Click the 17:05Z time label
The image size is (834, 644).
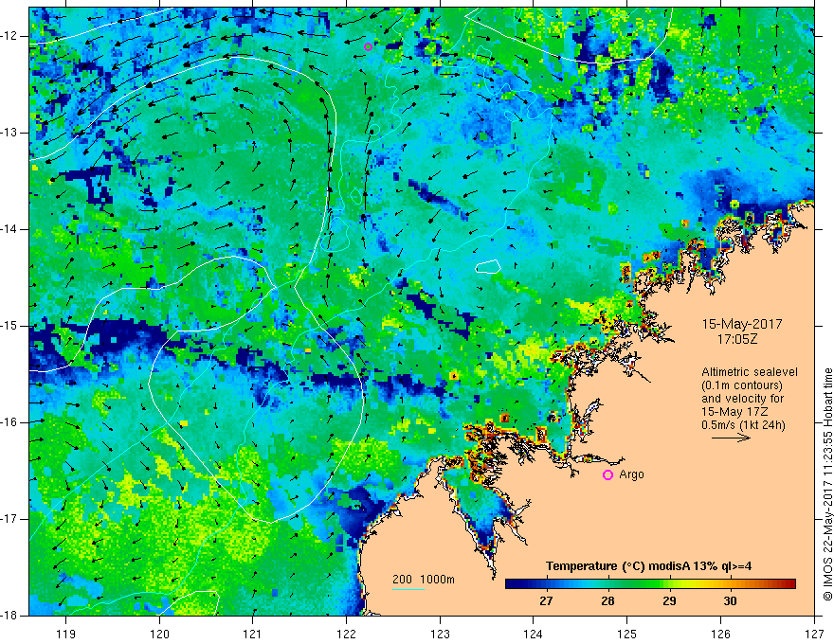click(x=737, y=338)
